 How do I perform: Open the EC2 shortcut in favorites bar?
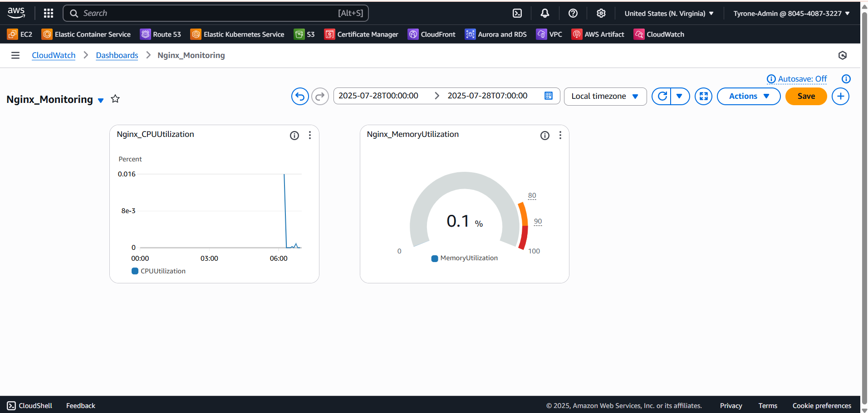coord(20,34)
